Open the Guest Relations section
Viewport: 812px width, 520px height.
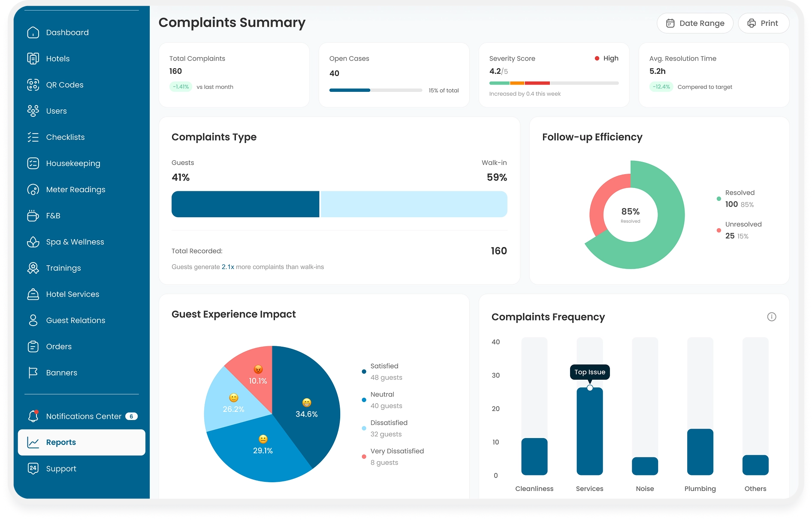(75, 320)
